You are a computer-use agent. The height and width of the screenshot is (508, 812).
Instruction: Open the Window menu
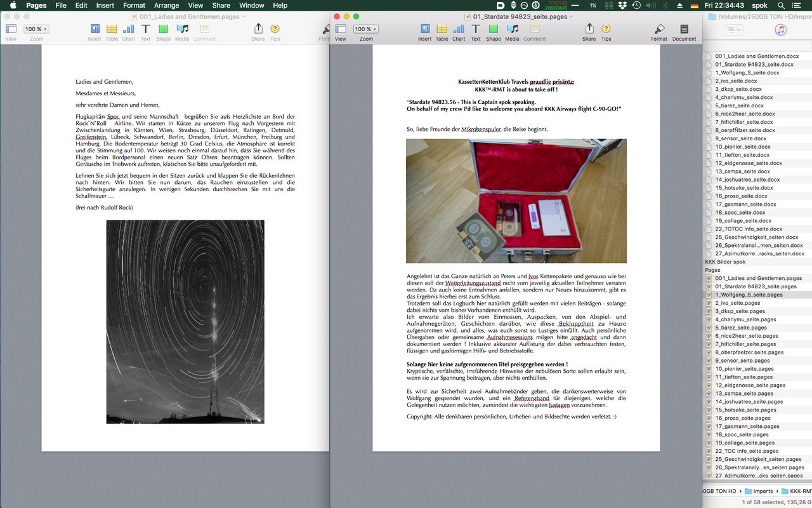click(251, 5)
